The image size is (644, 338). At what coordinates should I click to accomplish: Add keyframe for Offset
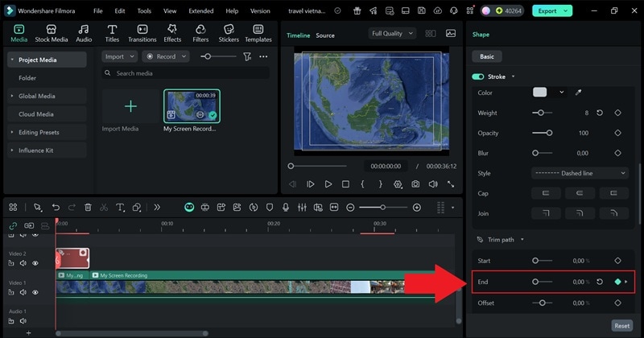(617, 303)
